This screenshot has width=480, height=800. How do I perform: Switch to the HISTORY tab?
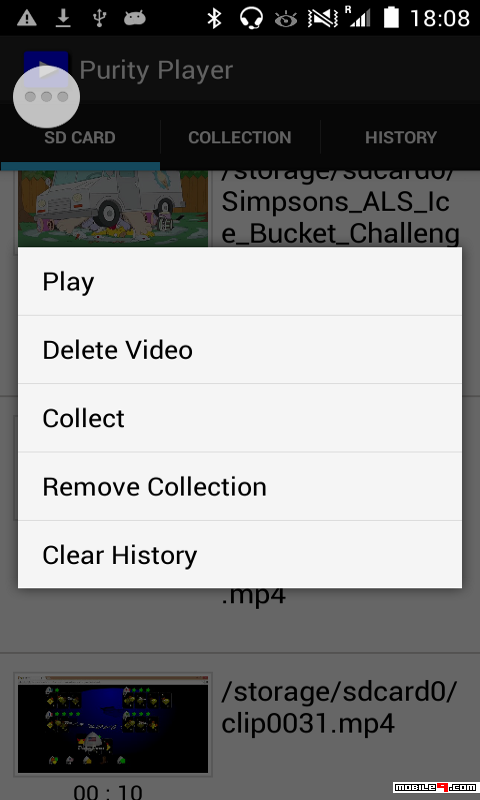400,138
